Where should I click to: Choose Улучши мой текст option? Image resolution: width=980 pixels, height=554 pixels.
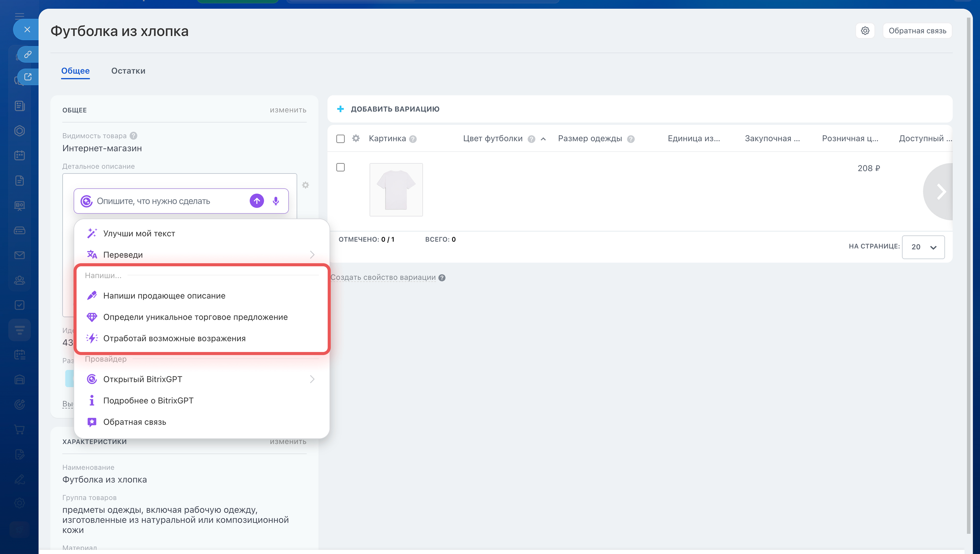[139, 233]
